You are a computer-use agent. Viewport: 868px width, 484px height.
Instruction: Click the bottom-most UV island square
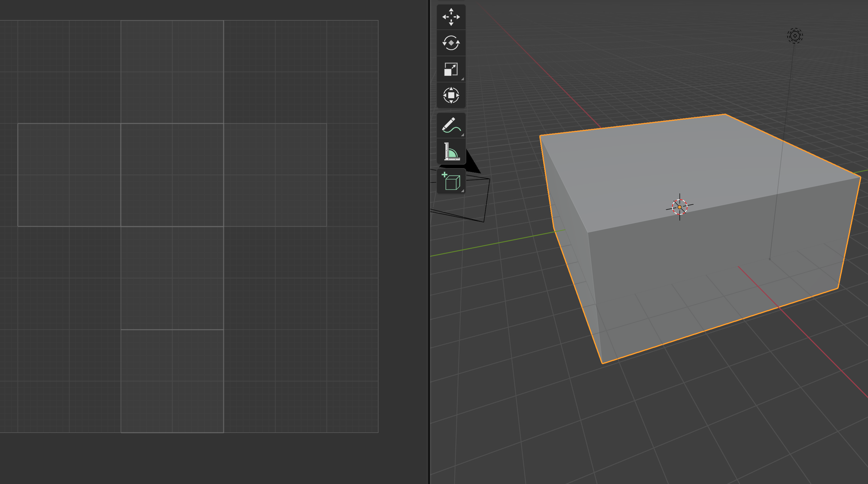(172, 381)
